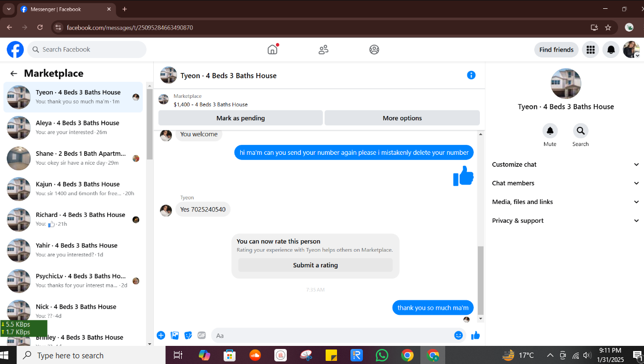Open the Groups icon in top navigation

pyautogui.click(x=374, y=50)
